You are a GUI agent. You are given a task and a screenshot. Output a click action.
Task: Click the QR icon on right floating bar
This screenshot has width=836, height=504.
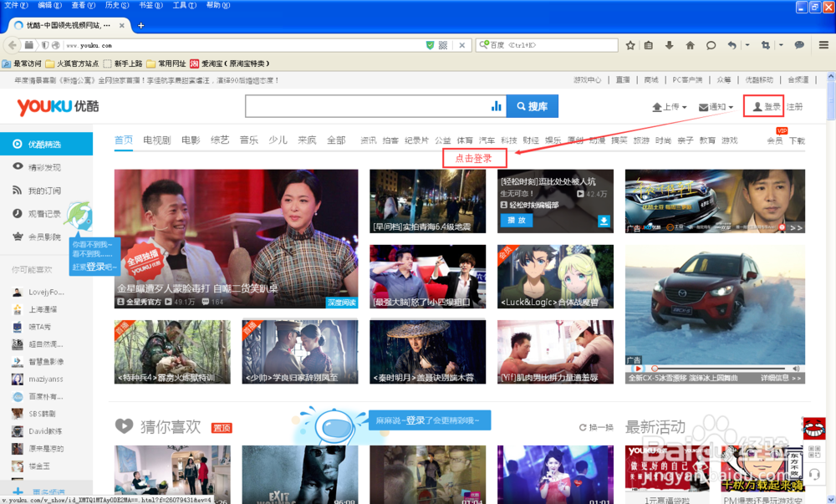(814, 452)
